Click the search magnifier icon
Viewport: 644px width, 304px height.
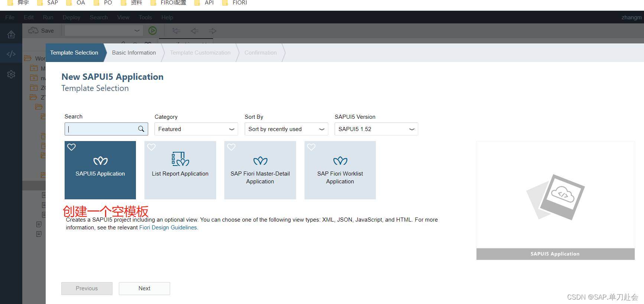click(141, 129)
